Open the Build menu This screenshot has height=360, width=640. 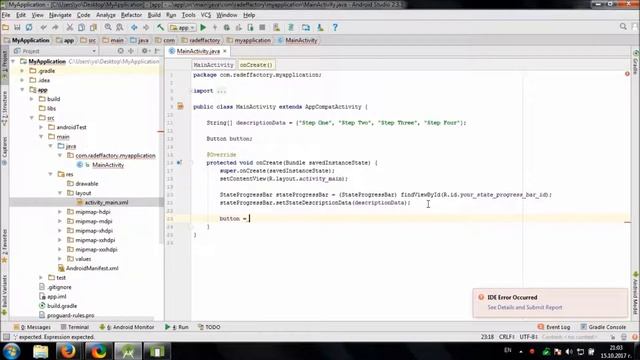154,15
